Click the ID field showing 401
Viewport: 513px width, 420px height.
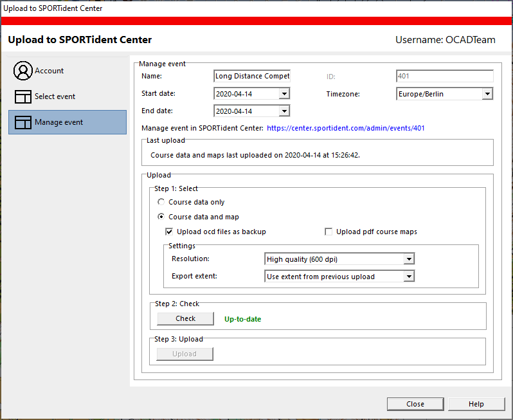click(x=444, y=76)
